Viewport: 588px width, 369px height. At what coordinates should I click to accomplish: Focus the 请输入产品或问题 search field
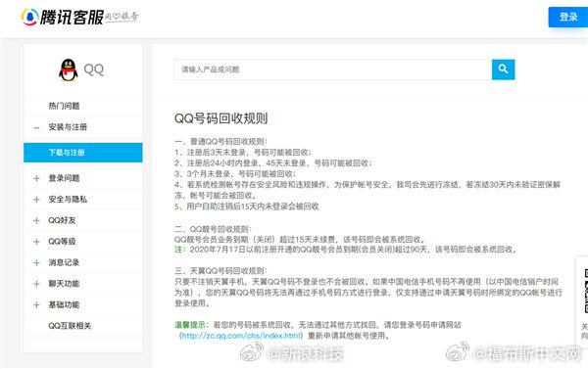click(x=332, y=69)
